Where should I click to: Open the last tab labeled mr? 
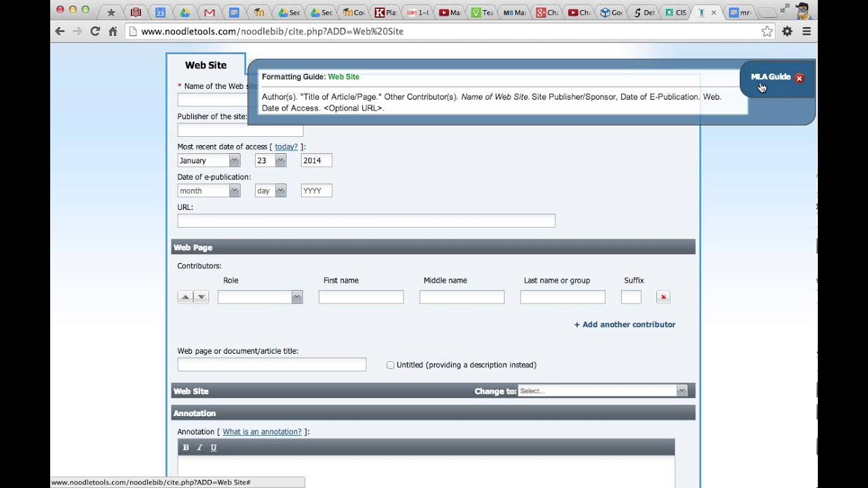tap(739, 12)
